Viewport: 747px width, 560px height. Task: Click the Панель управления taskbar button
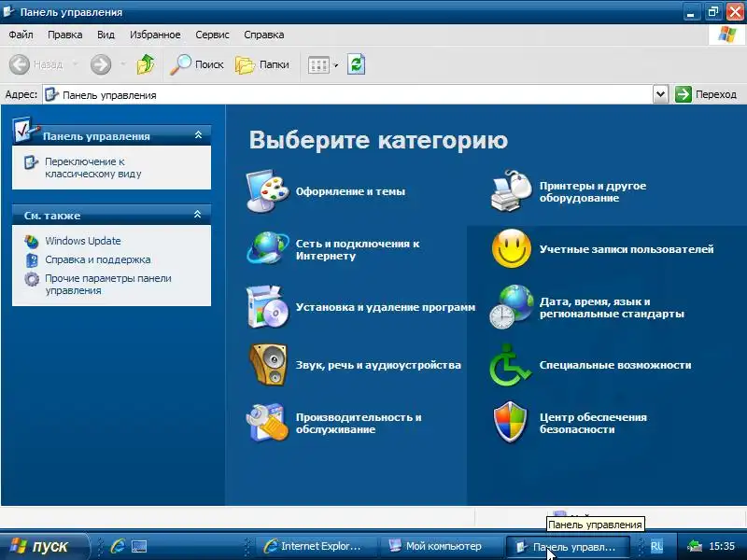coord(568,547)
